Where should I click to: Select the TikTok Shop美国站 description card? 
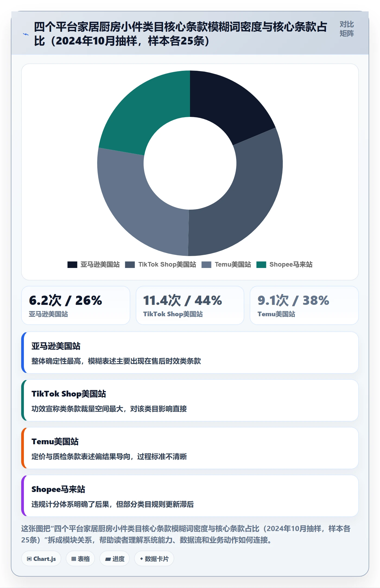(x=190, y=400)
